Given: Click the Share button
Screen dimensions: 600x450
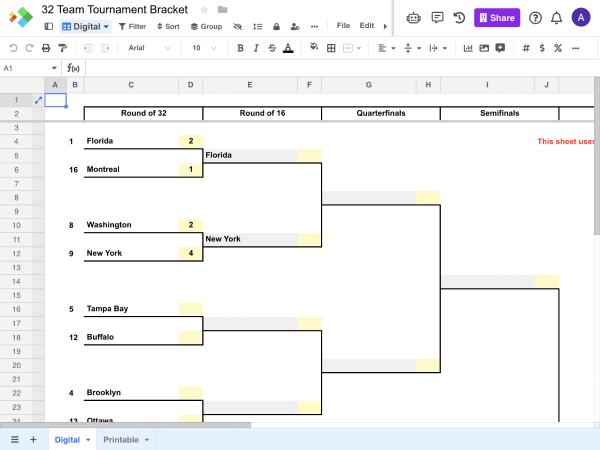Looking at the screenshot, I should coord(497,18).
